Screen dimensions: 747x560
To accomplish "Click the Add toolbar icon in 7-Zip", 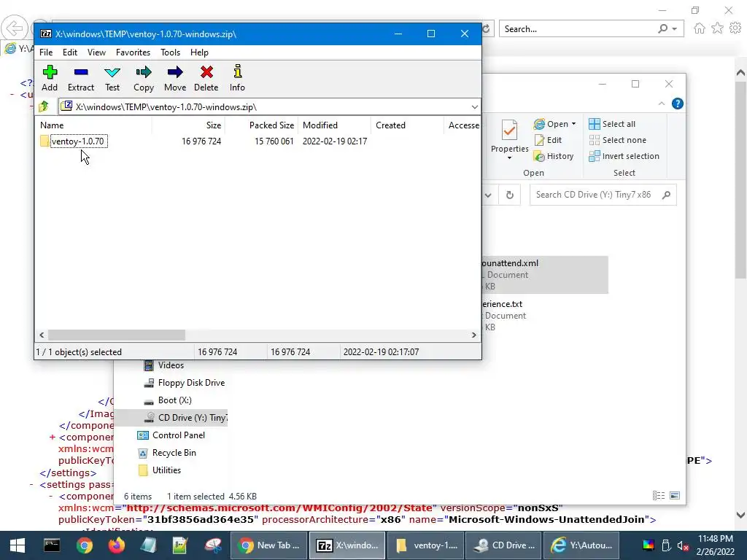I will point(50,78).
